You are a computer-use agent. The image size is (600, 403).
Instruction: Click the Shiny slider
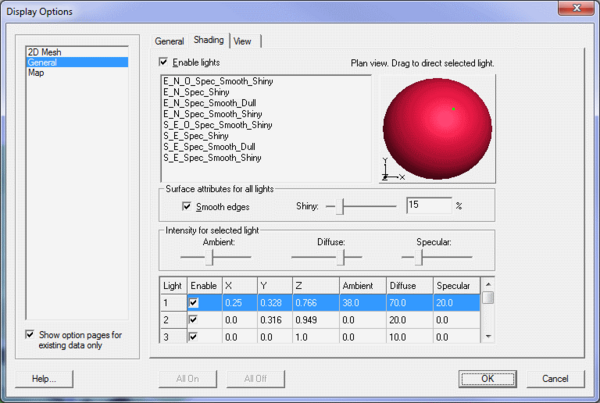click(341, 206)
